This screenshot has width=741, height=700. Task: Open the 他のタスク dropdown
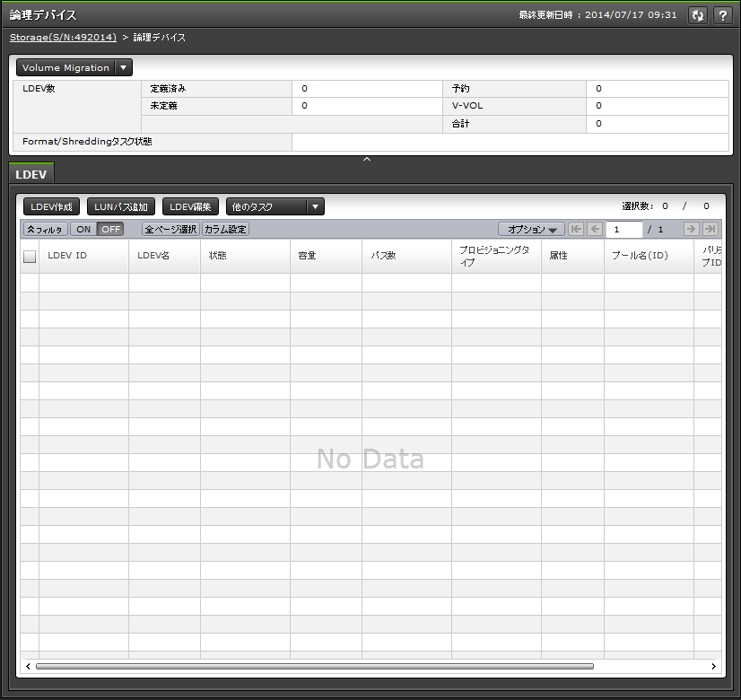(x=275, y=206)
